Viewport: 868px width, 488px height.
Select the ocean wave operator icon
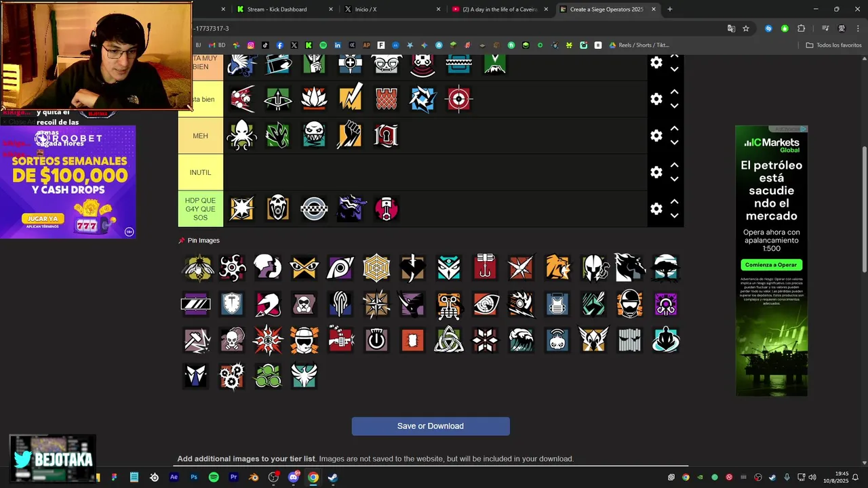click(x=521, y=340)
